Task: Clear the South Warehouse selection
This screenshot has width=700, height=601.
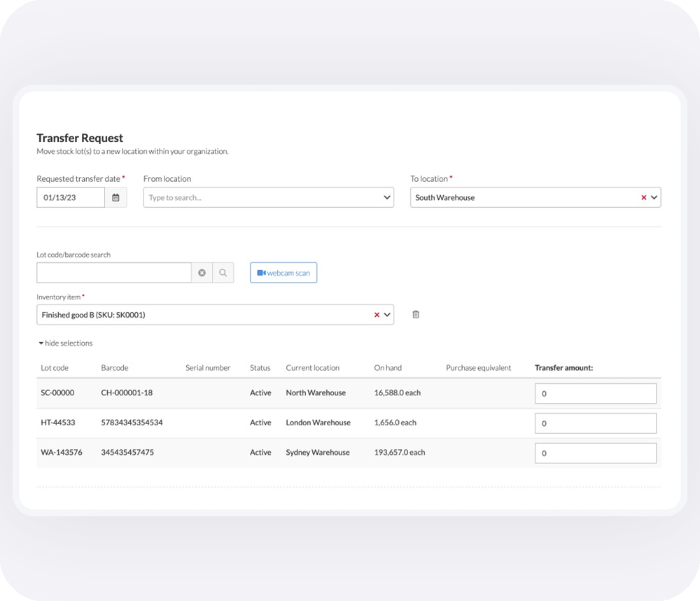Action: [644, 197]
